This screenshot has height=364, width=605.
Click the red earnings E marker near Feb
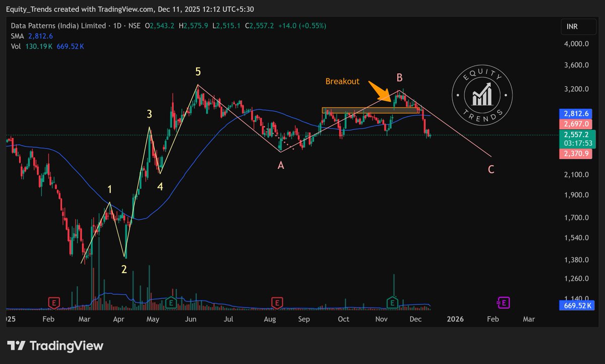(54, 302)
